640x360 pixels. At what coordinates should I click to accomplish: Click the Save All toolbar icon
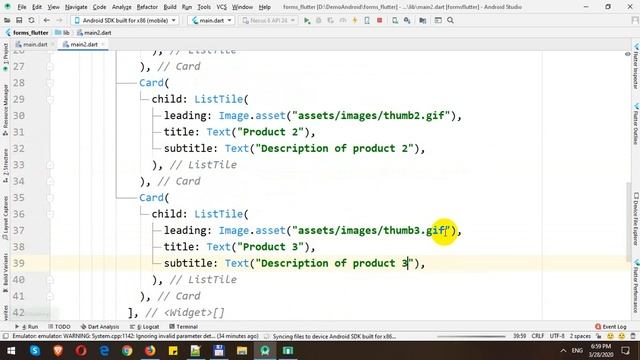pyautogui.click(x=19, y=20)
